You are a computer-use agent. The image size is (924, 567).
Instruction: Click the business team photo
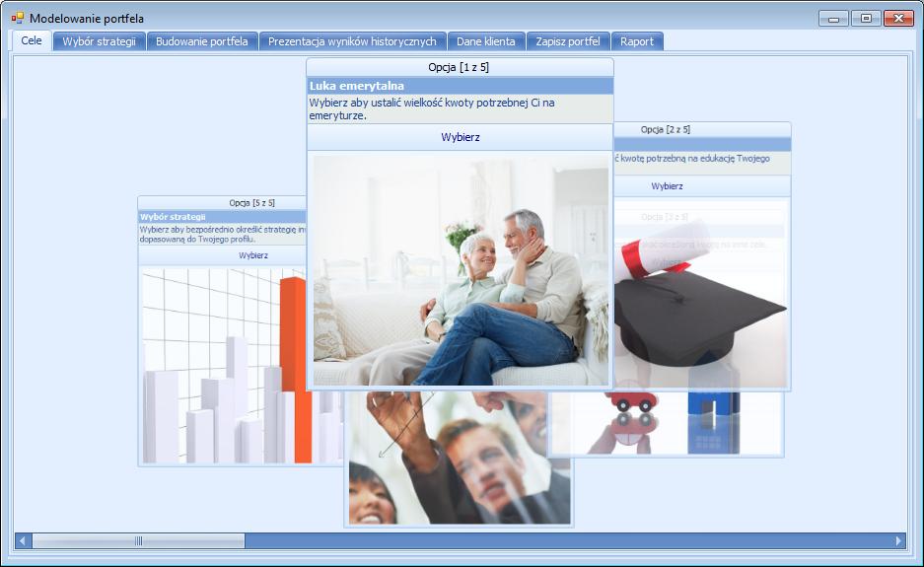(460, 458)
